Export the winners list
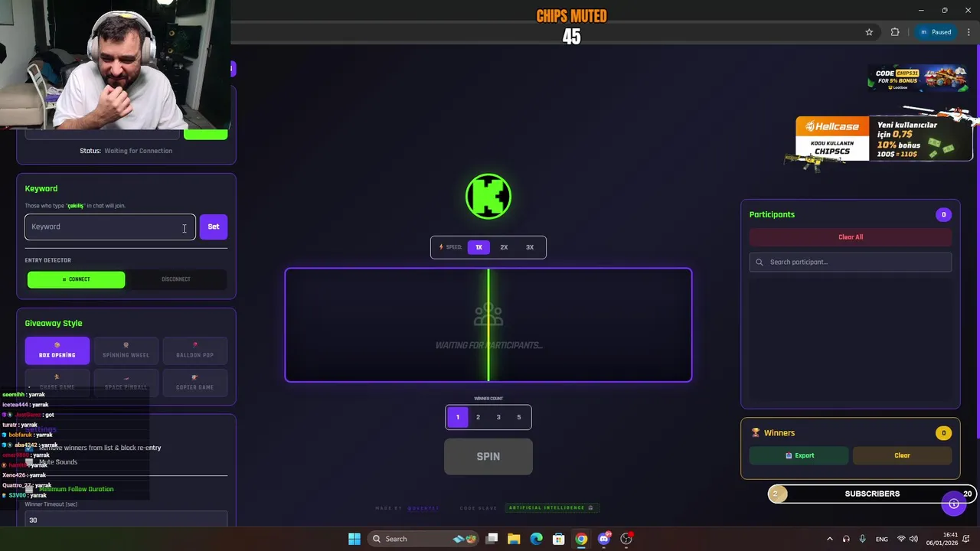 [799, 455]
